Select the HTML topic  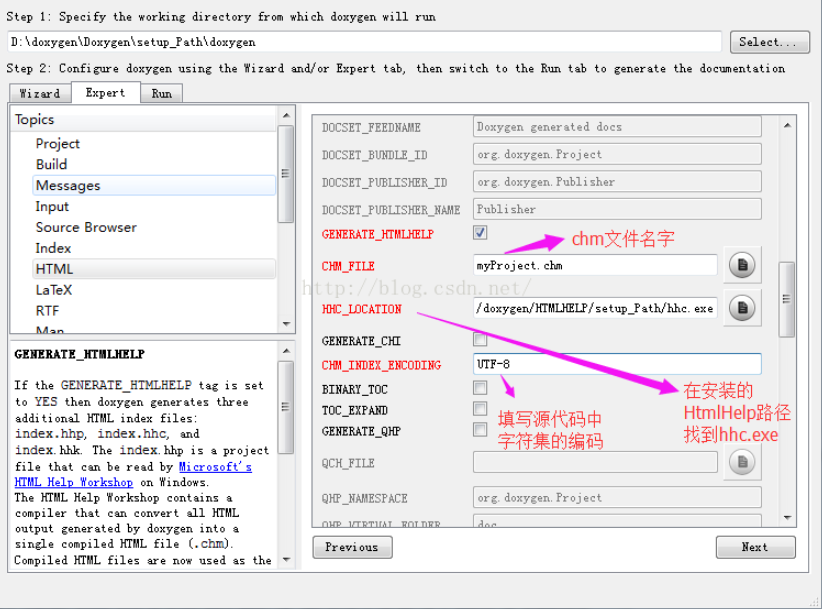pyautogui.click(x=154, y=269)
